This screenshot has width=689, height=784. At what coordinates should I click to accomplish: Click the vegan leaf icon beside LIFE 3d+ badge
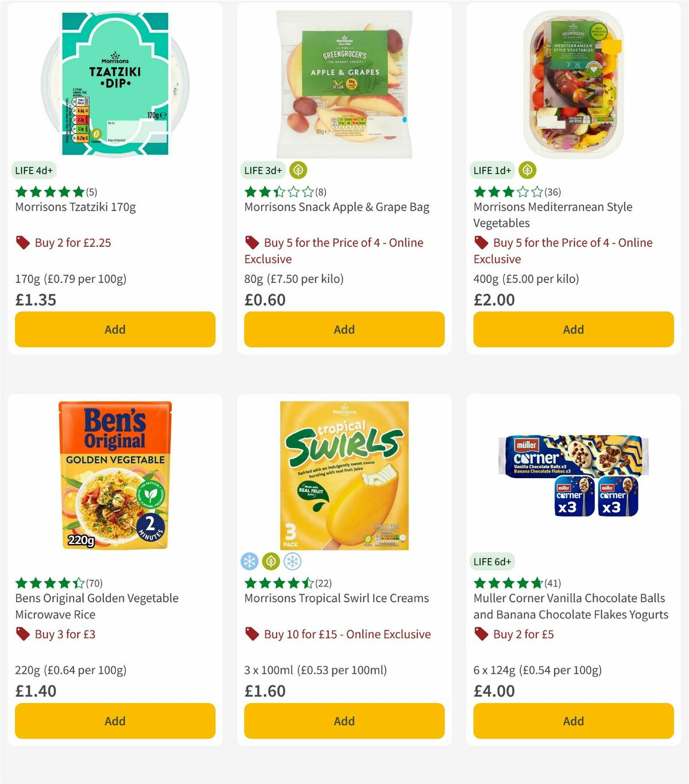coord(297,170)
